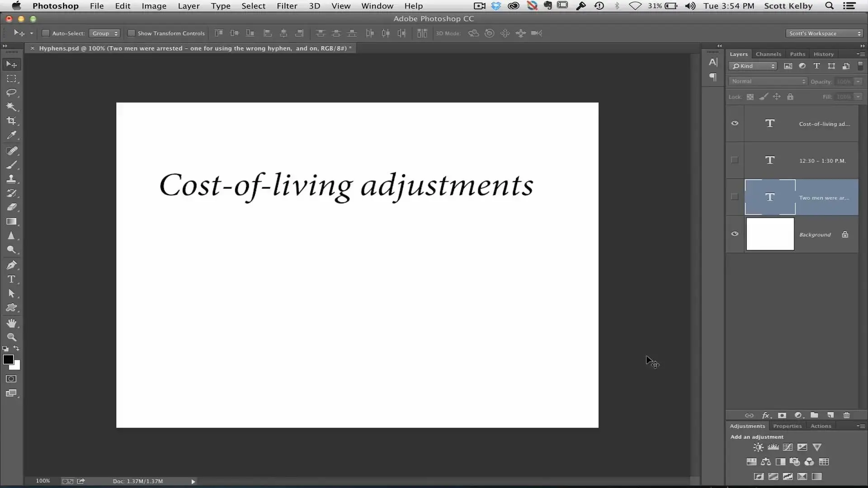Select the Clone Stamp tool
The image size is (868, 488).
(11, 179)
